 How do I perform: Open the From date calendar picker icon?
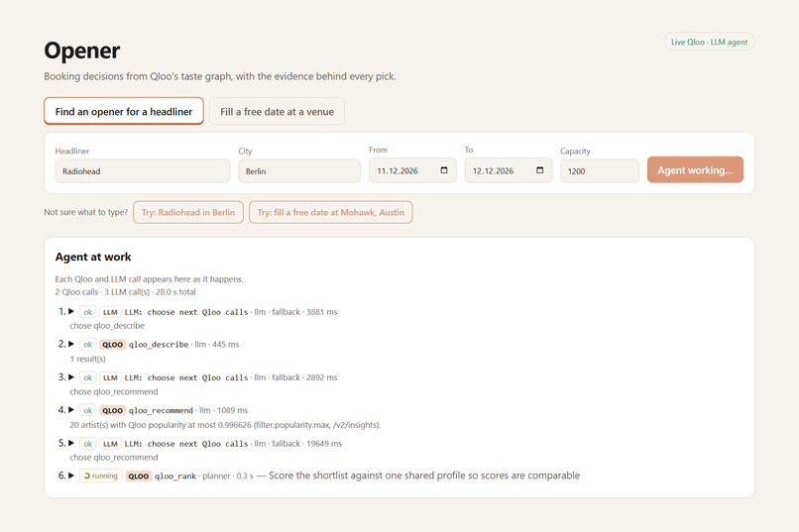pos(444,170)
